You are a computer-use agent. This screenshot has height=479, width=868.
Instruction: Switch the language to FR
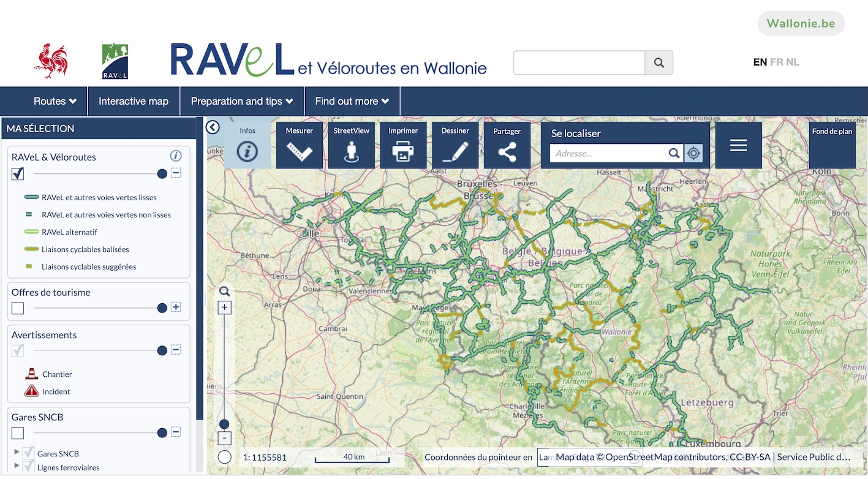point(777,62)
